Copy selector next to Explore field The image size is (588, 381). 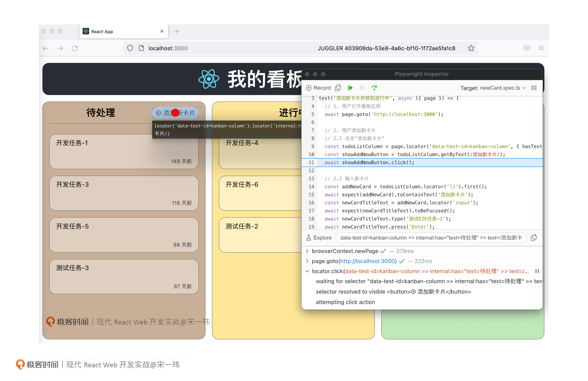534,238
